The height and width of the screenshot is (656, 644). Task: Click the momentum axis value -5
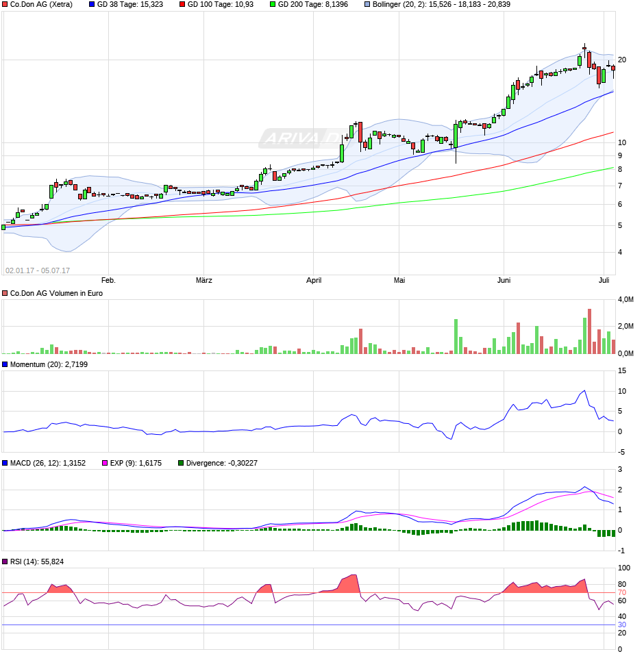pos(621,452)
